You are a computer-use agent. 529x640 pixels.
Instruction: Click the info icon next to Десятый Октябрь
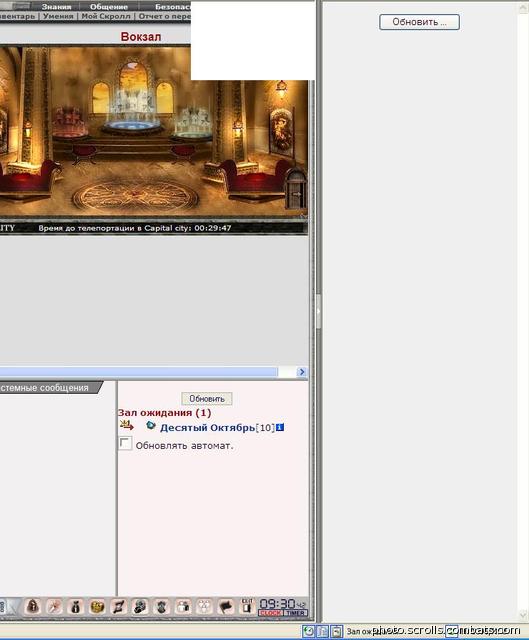click(280, 427)
